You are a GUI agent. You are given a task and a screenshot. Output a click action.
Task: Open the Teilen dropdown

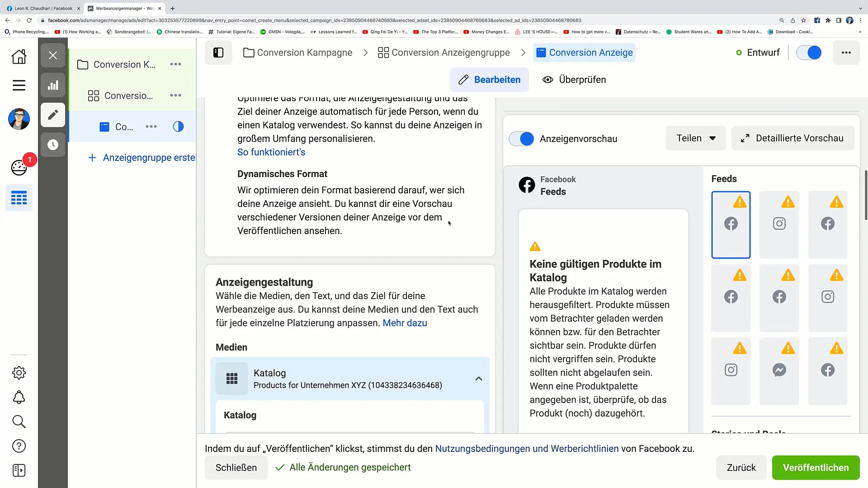coord(696,138)
